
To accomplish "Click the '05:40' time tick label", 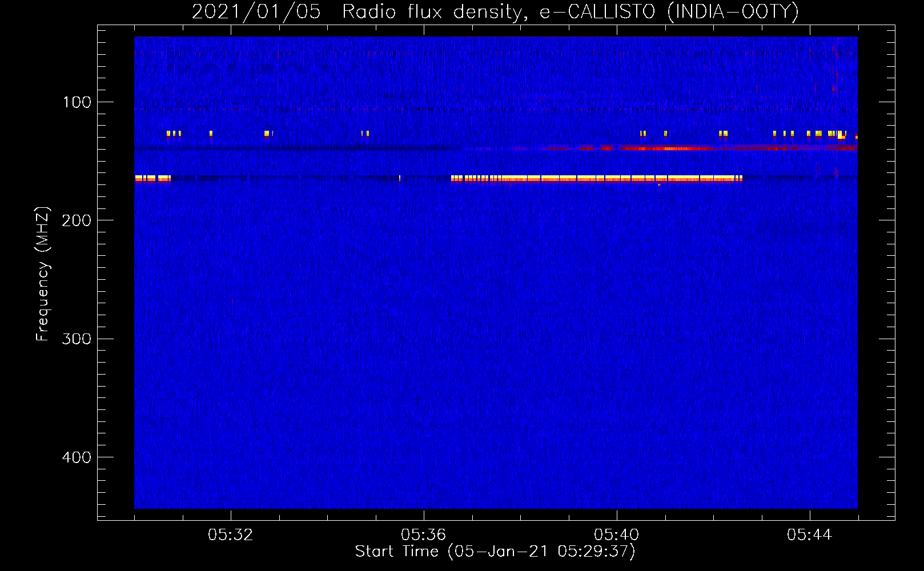I will [616, 535].
